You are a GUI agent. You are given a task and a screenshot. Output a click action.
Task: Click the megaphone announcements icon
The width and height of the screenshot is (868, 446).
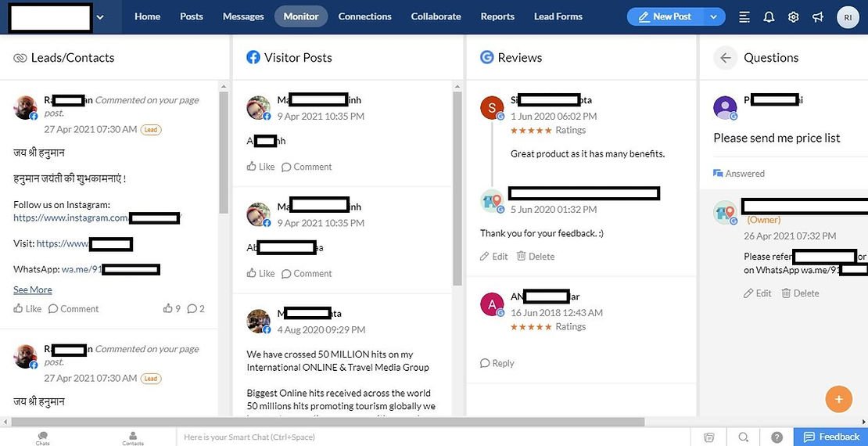tap(817, 16)
